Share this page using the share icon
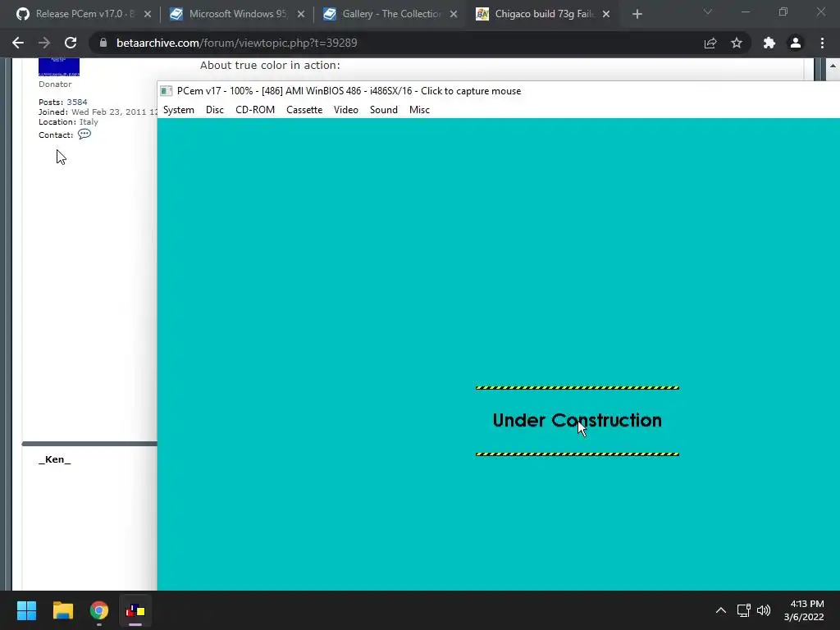 (x=710, y=43)
